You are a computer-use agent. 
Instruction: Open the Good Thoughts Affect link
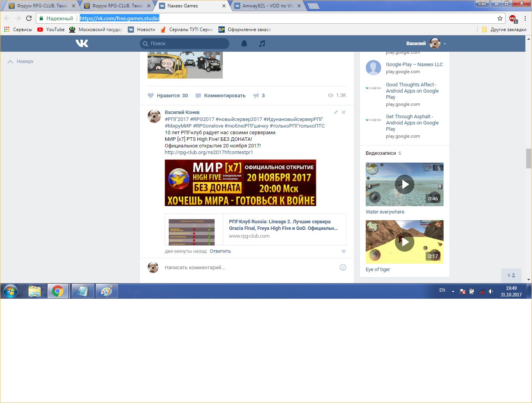(412, 91)
